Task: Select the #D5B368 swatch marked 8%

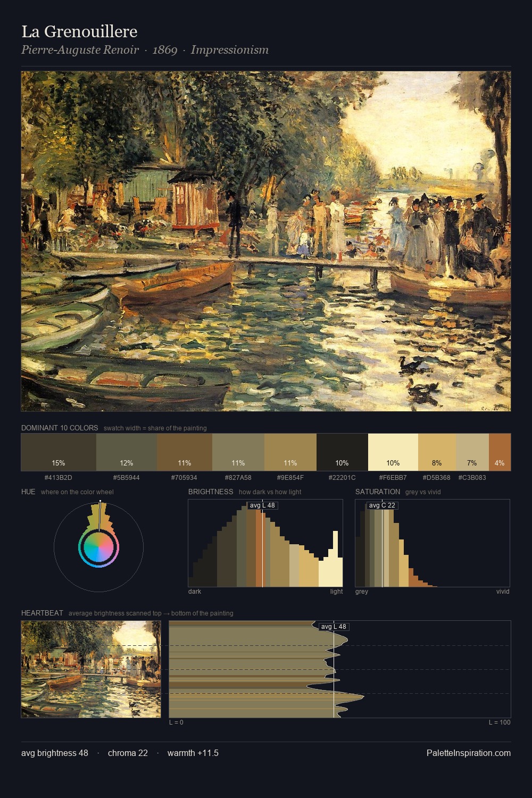Action: [x=437, y=452]
